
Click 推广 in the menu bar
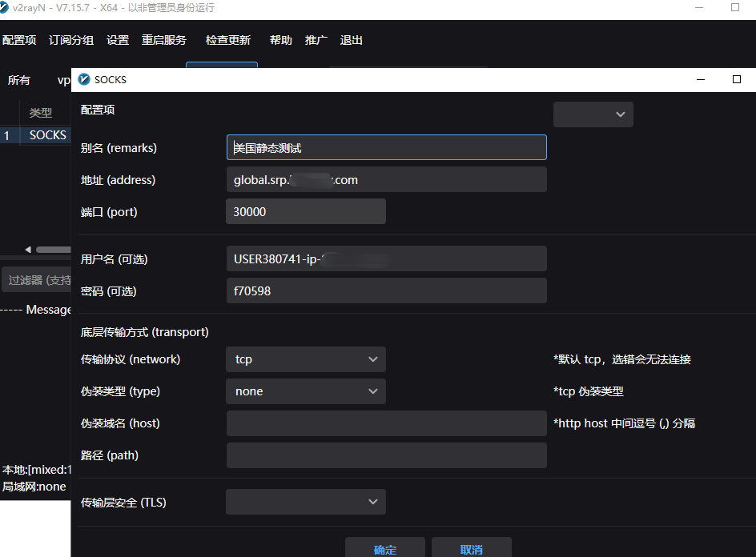[316, 40]
